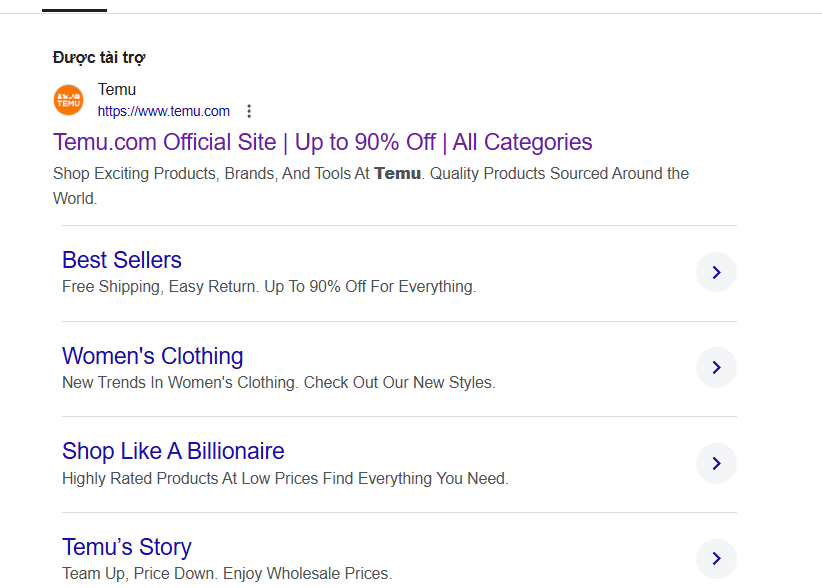
Task: Go to the Women's Clothing sitelink
Action: tap(152, 356)
